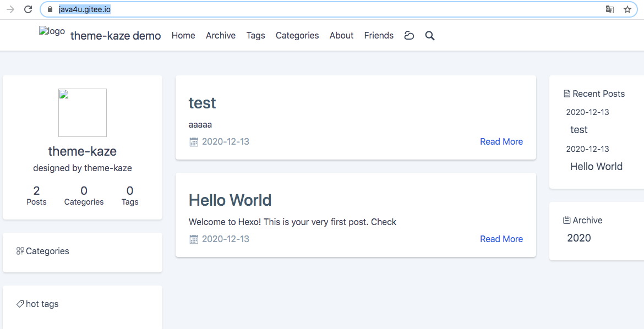This screenshot has width=644, height=329.
Task: Click Read More on the test post
Action: 501,142
